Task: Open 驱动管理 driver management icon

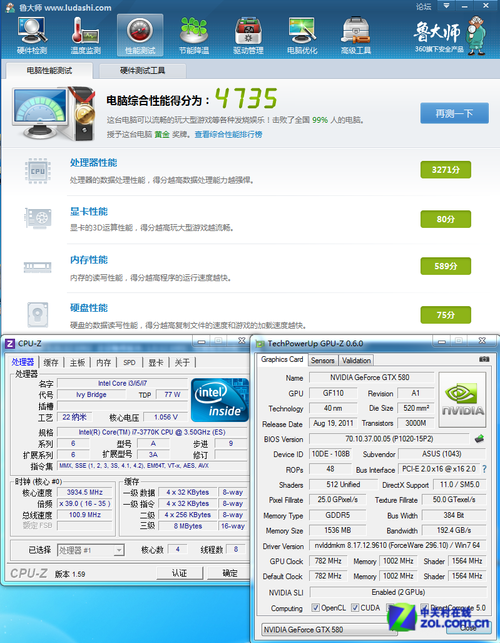Action: (x=248, y=35)
